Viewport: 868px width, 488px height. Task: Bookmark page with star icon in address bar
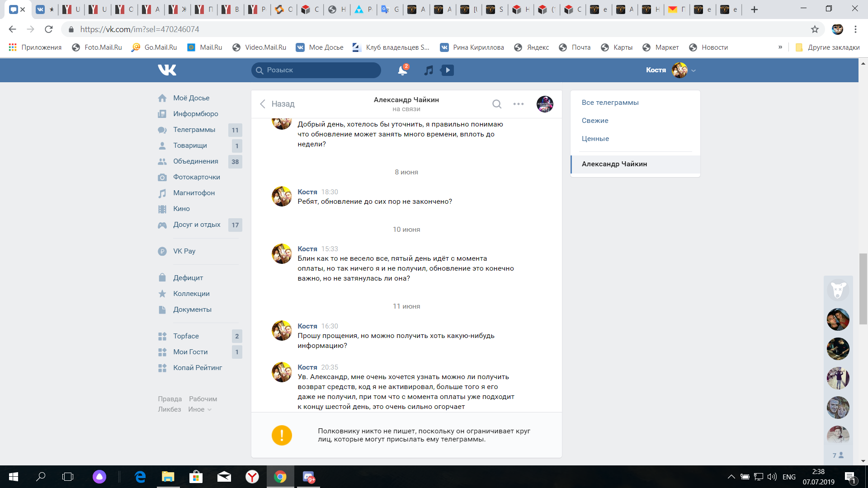(x=815, y=29)
